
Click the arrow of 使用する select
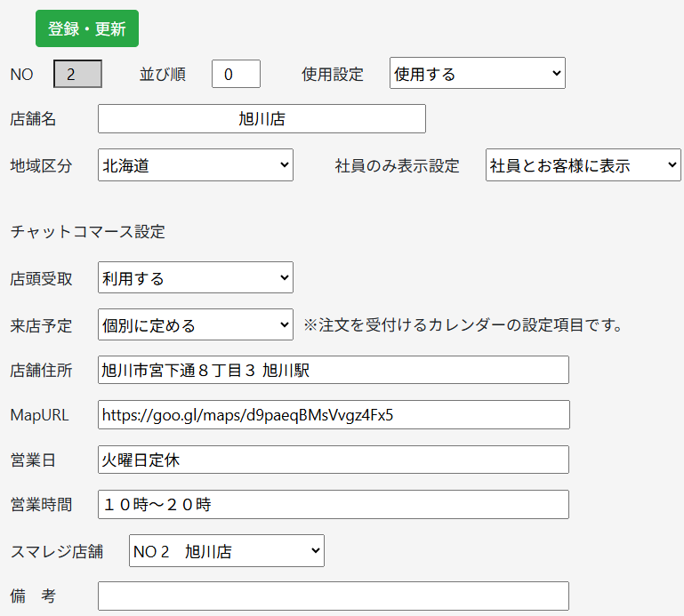556,73
